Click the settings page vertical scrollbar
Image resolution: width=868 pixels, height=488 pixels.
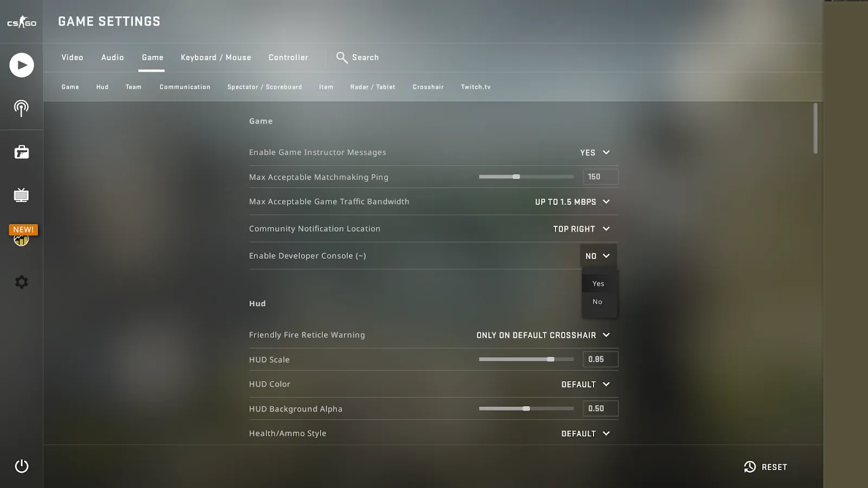pos(815,129)
